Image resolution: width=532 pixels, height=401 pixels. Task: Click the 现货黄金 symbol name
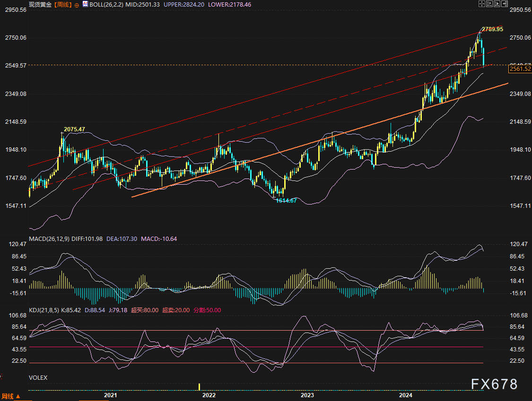coord(40,4)
